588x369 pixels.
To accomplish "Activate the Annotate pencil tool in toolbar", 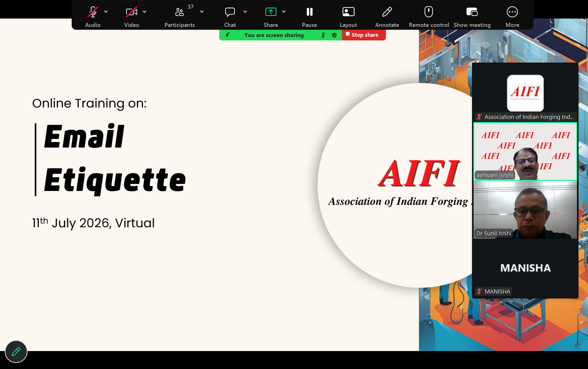I will coord(387,12).
